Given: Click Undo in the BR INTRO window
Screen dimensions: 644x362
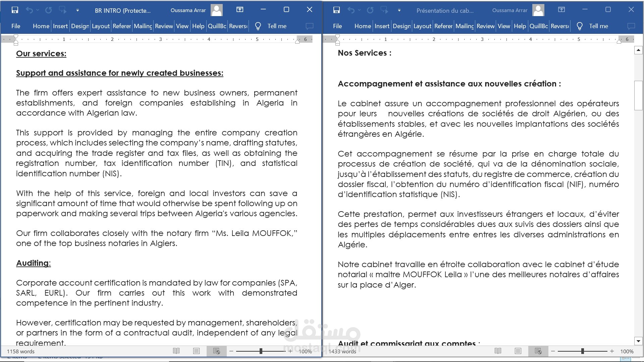Looking at the screenshot, I should click(29, 10).
